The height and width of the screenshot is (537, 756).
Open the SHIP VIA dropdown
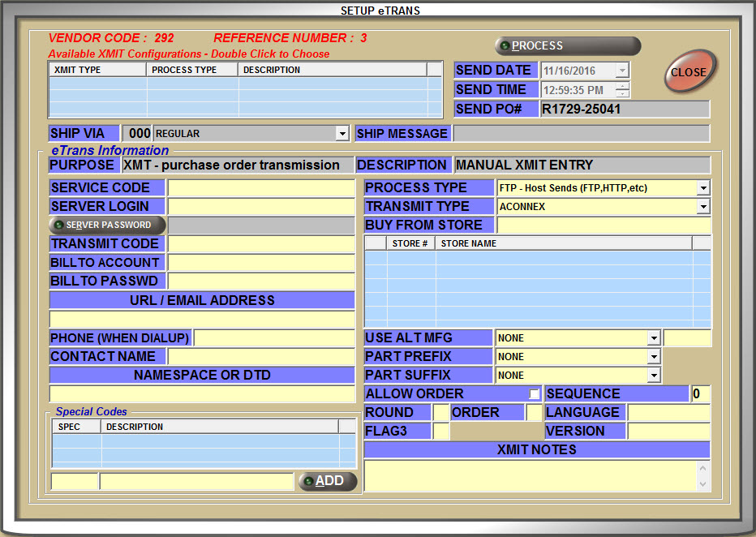click(x=341, y=134)
